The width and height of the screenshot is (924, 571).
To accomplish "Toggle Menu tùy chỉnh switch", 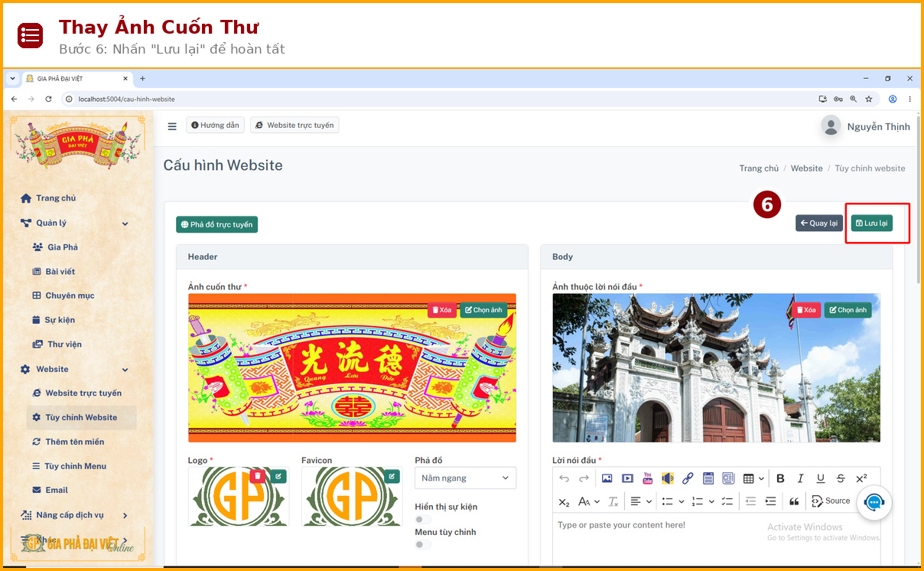I will coord(423,545).
